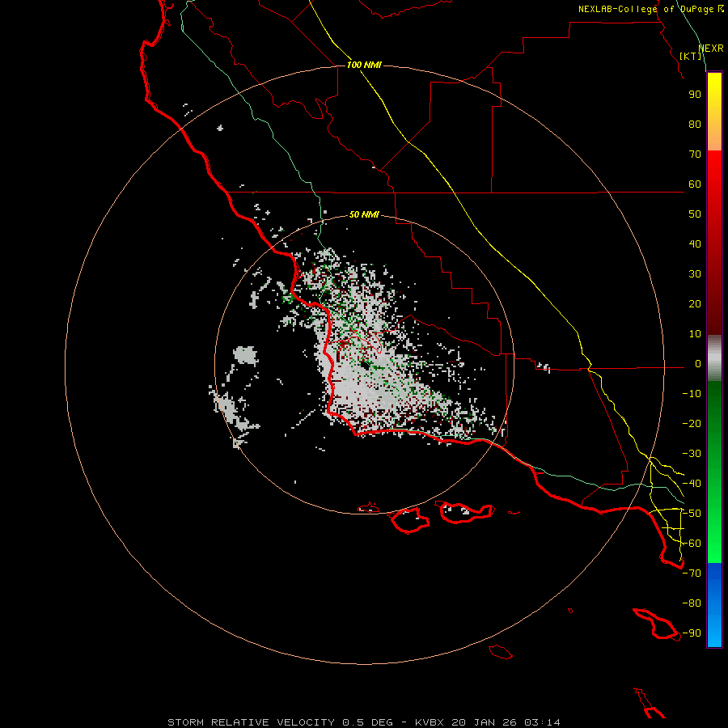This screenshot has height=728, width=728.
Task: Click the yellow top segment of velocity color bar
Action: coord(714,111)
